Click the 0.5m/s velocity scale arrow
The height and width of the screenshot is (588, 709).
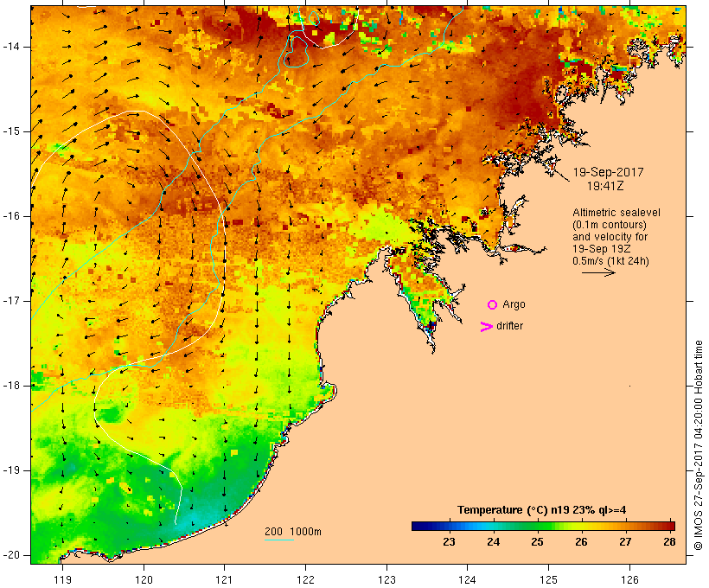598,272
